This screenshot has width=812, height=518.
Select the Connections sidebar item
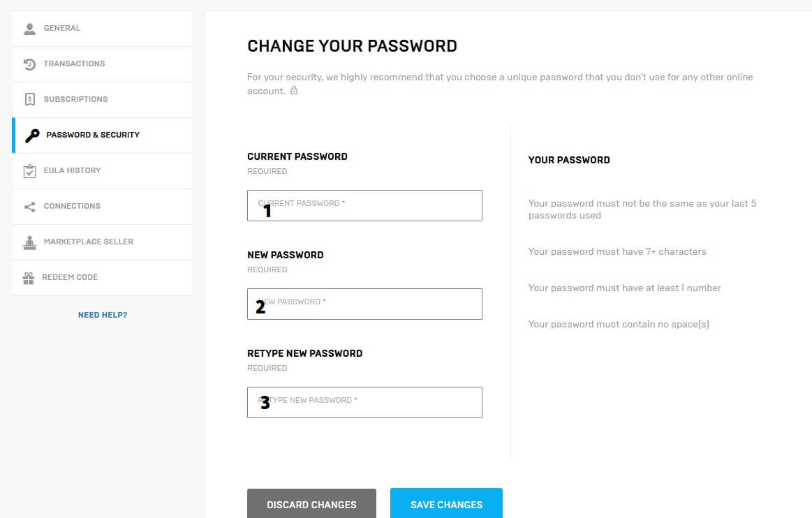[x=72, y=207]
